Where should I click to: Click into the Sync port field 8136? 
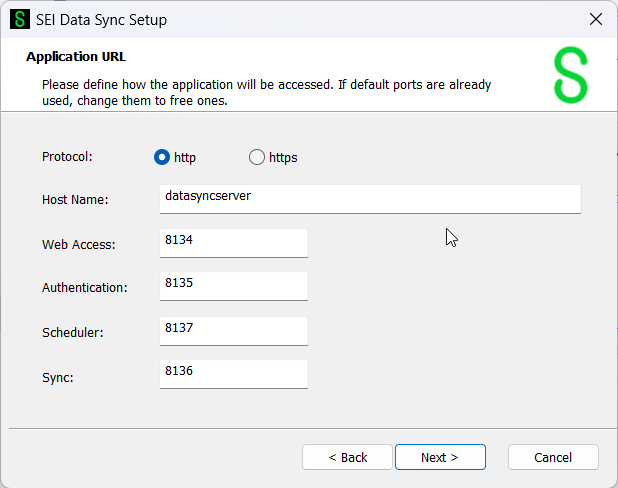point(233,373)
